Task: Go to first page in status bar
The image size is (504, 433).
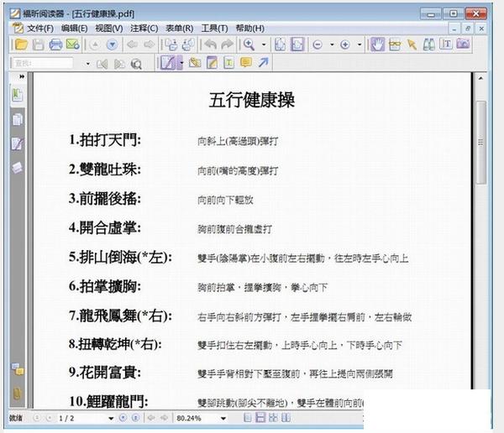Action: click(x=37, y=418)
